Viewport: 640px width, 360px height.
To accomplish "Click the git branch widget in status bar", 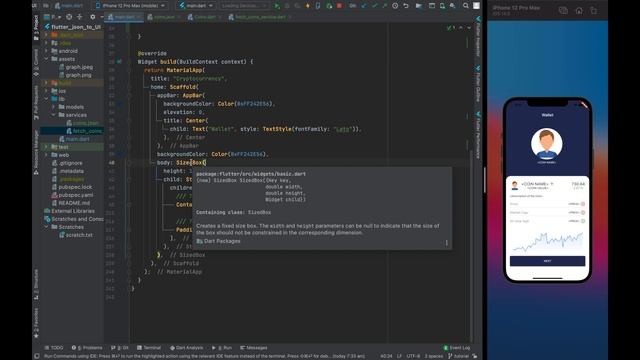I will point(458,356).
